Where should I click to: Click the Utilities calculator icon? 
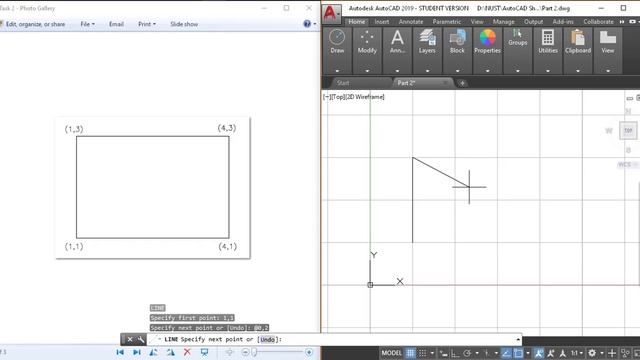(548, 37)
